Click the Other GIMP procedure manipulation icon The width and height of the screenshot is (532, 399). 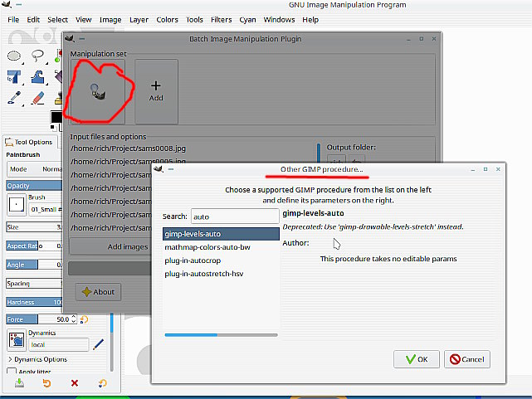coord(98,91)
